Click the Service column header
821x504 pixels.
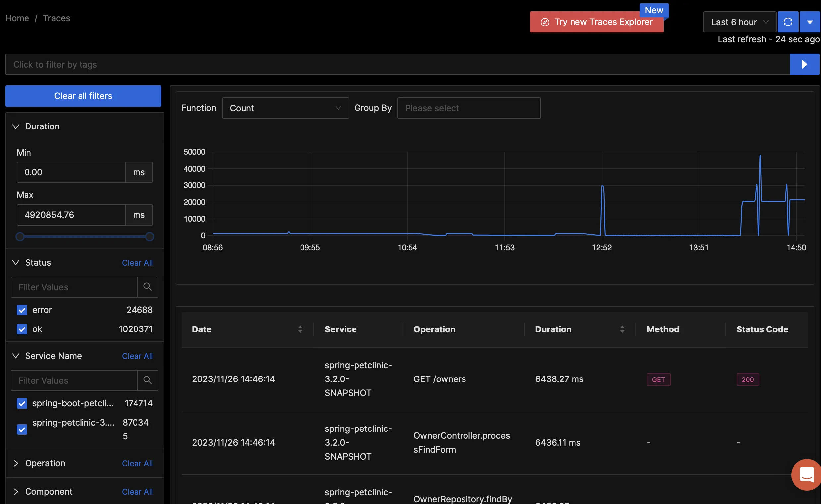tap(341, 329)
